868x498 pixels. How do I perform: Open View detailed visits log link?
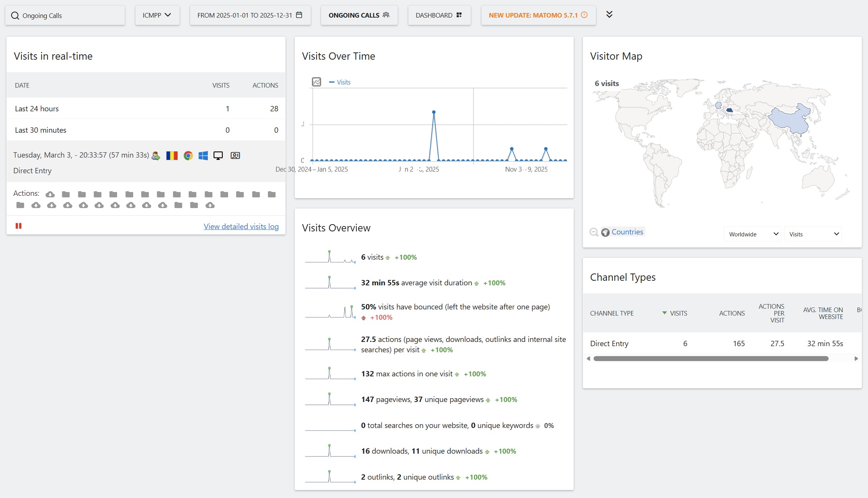[x=241, y=226]
